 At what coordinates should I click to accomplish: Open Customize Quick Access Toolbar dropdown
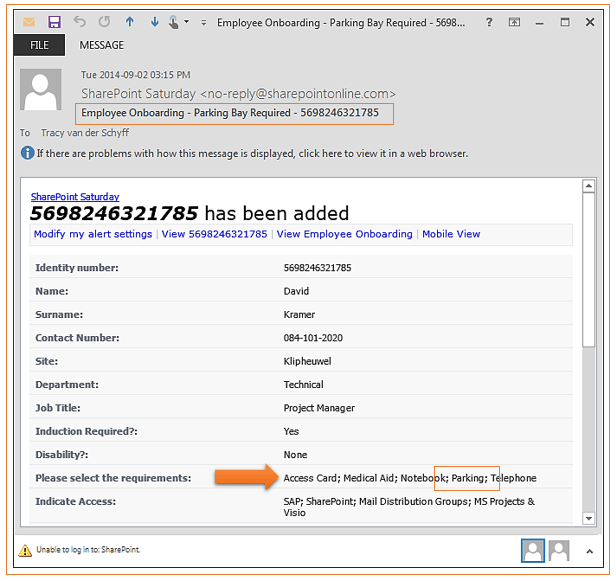pos(203,21)
